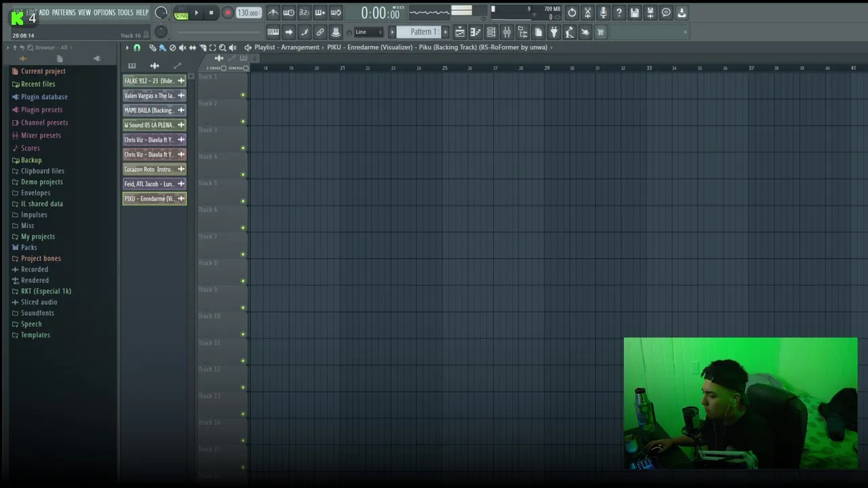Viewport: 868px width, 488px height.
Task: Expand the Templates folder
Action: pyautogui.click(x=35, y=335)
